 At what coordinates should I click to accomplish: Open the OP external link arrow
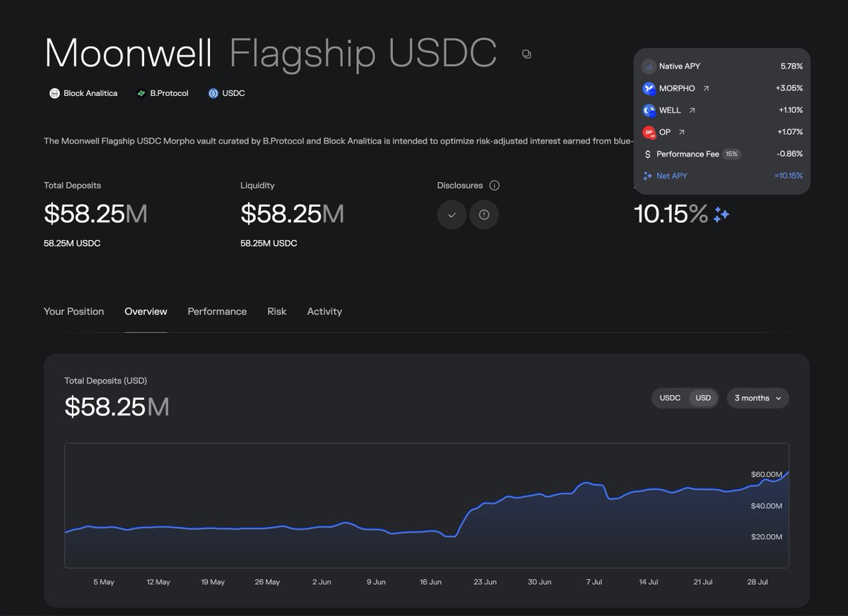pos(681,132)
